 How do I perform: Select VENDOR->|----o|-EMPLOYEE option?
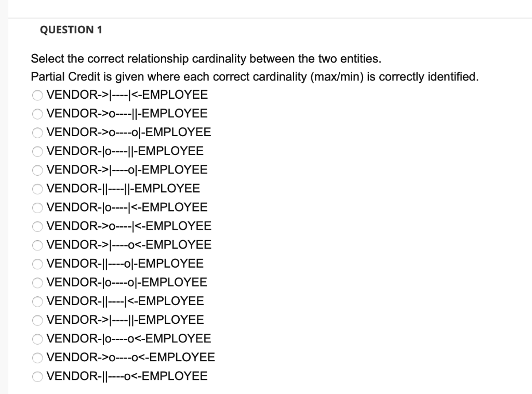[37, 170]
